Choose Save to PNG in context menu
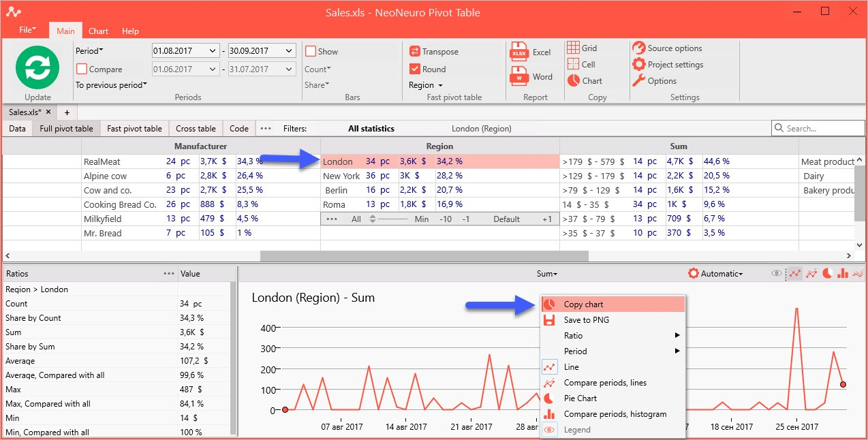 point(613,320)
